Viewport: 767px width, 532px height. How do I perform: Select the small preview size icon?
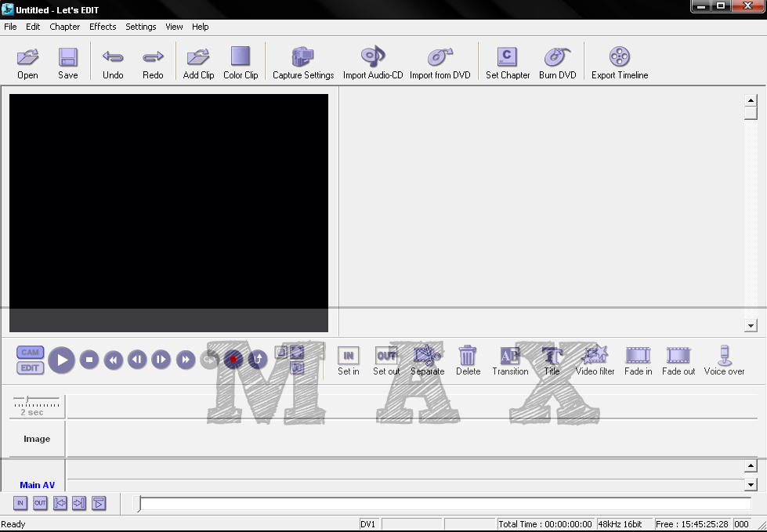click(x=280, y=352)
